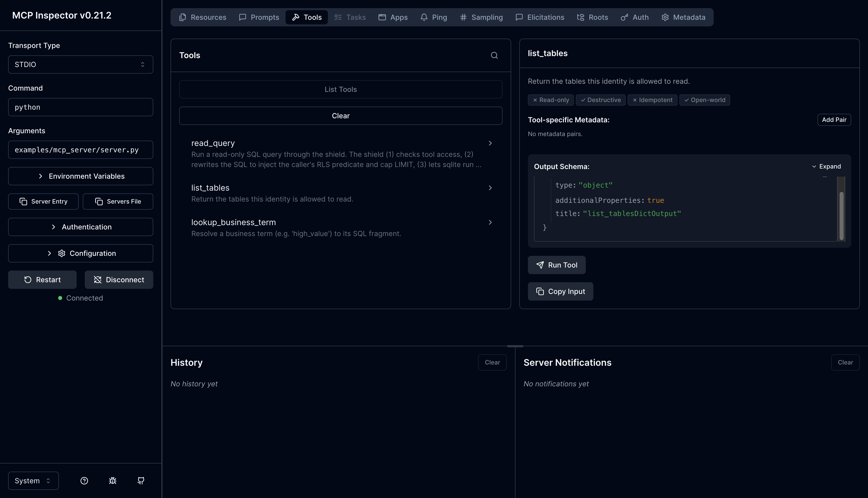Click the window icon on Apps tab
Viewport: 868px width, 498px height.
tap(382, 17)
